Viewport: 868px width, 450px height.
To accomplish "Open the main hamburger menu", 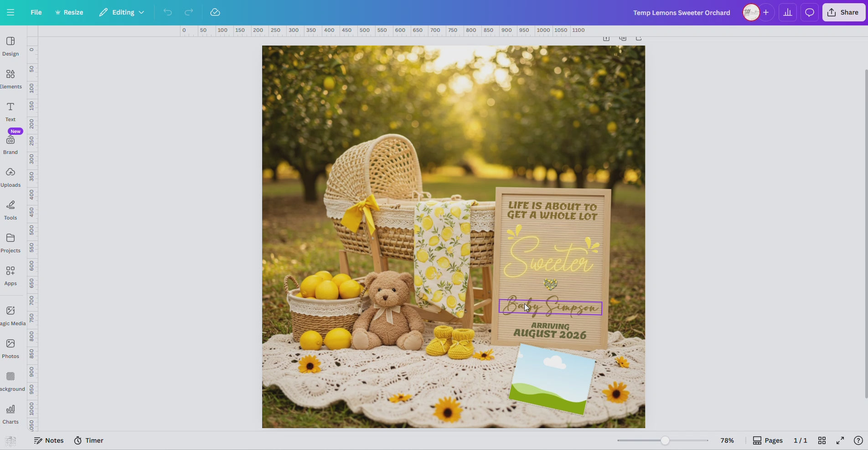I will pyautogui.click(x=10, y=12).
